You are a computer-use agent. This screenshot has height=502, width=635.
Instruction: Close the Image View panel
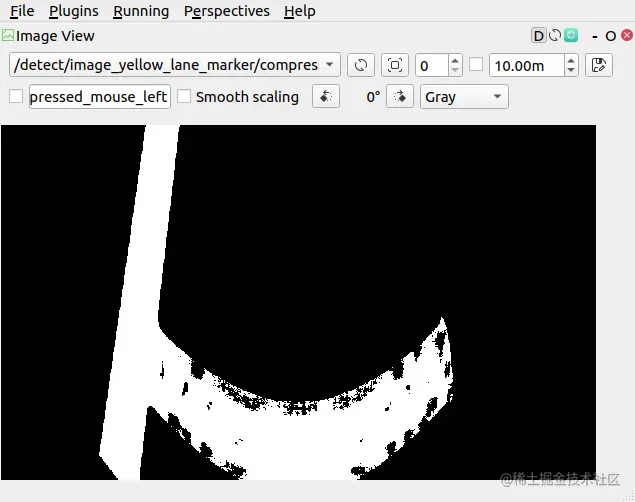coord(627,35)
